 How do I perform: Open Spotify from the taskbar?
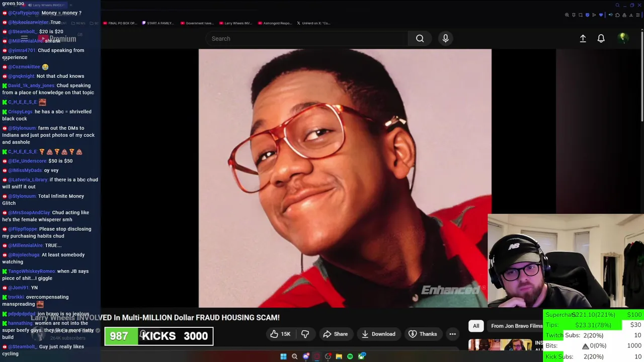coord(350,356)
